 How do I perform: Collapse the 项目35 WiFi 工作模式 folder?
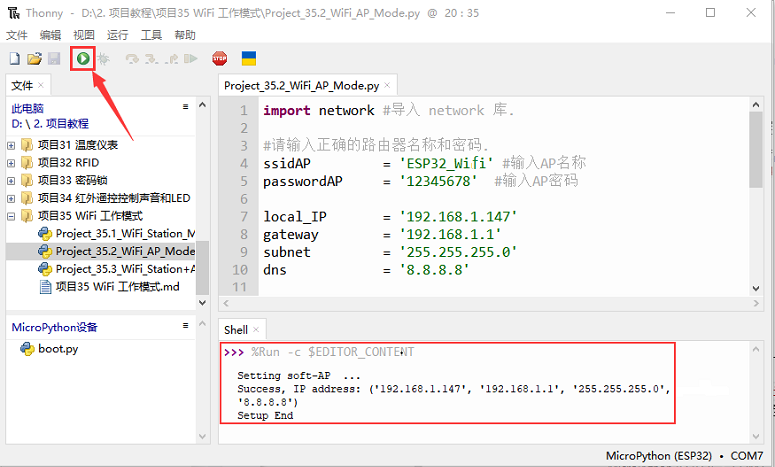pos(12,216)
